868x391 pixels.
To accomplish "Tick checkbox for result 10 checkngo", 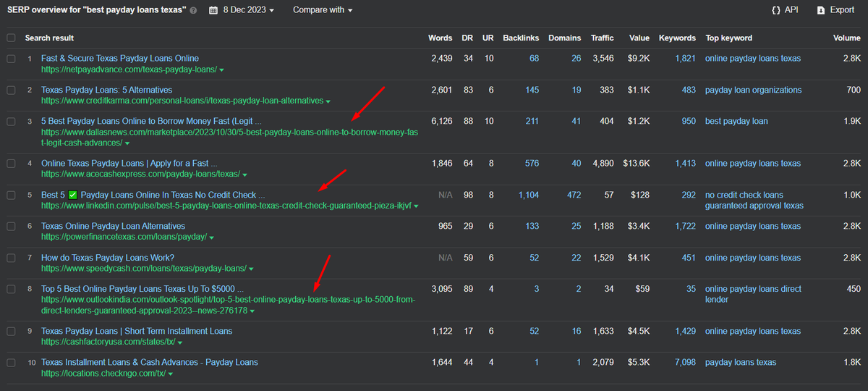I will 11,363.
